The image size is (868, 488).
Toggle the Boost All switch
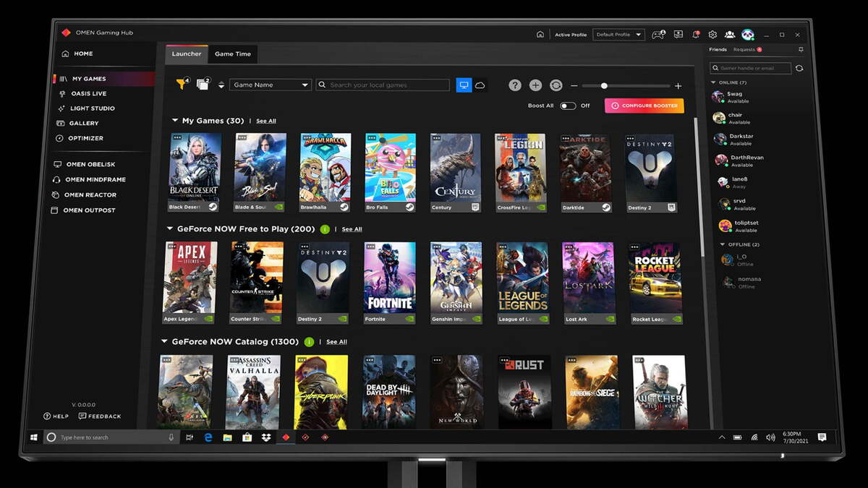[x=568, y=106]
